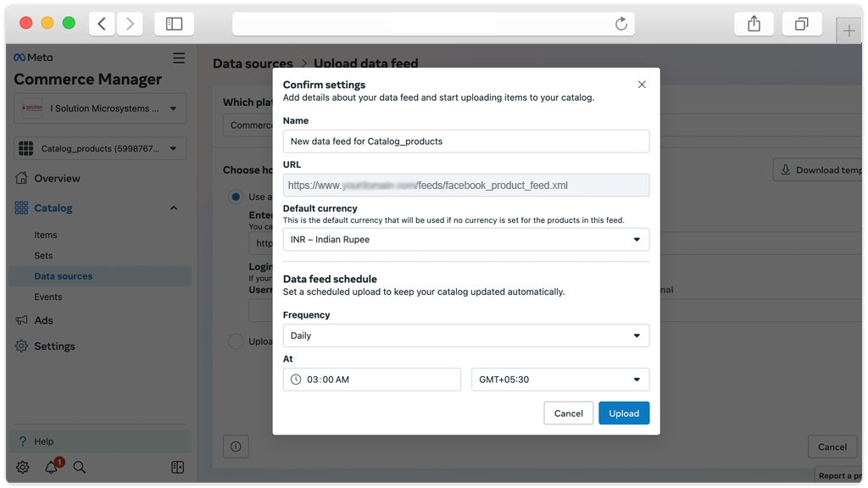Click the browser share icon
Image resolution: width=868 pixels, height=488 pixels.
(x=754, y=24)
